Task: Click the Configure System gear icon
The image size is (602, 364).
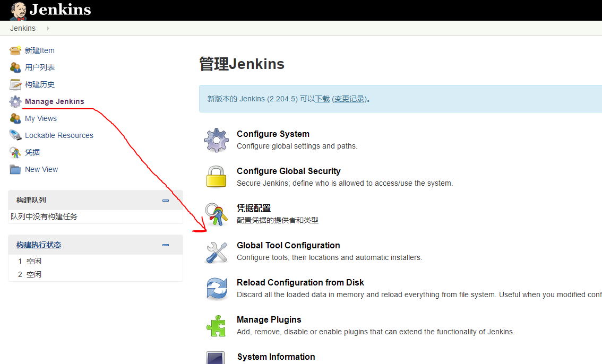Action: (x=217, y=140)
